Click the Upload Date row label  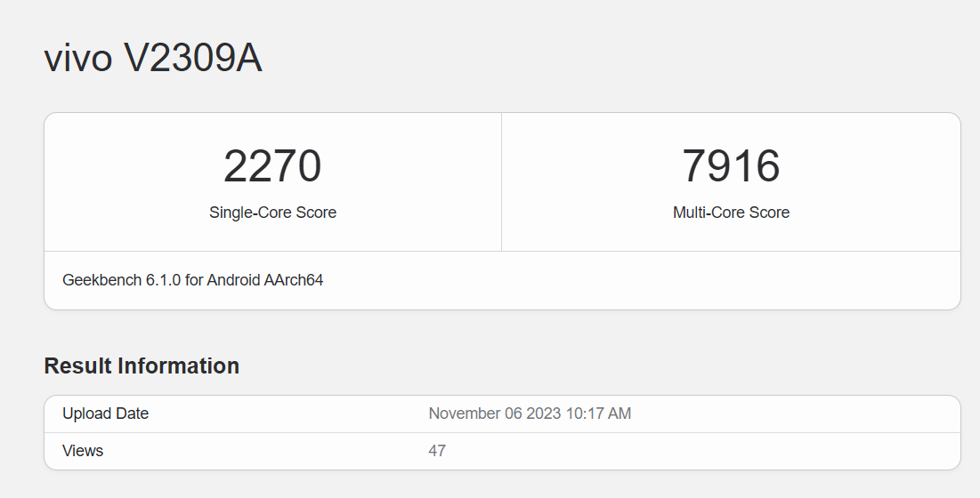105,414
